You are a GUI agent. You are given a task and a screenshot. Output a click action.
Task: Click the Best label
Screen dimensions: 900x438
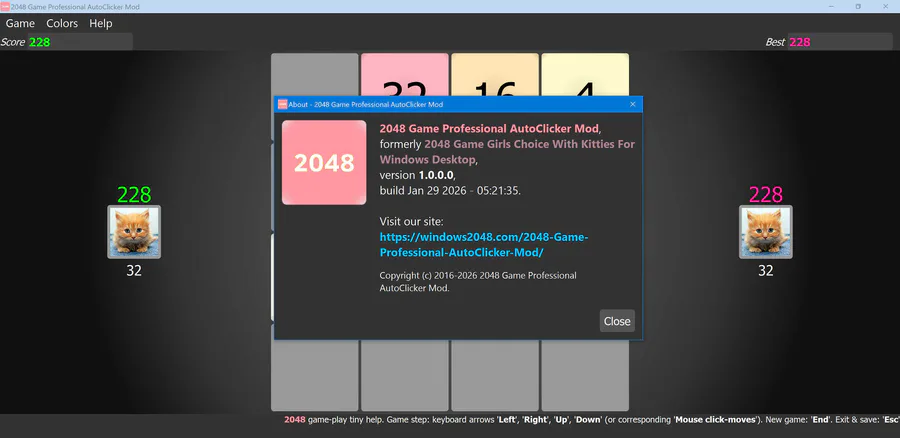[x=775, y=42]
